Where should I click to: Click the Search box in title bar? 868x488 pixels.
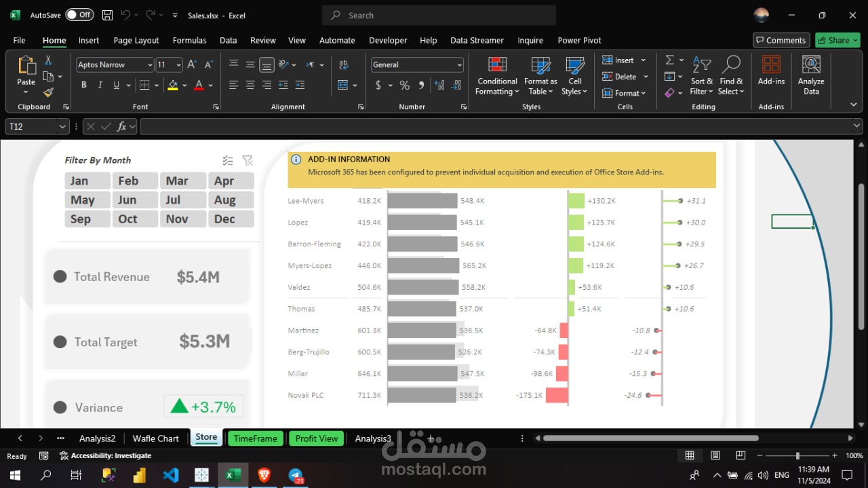point(439,15)
